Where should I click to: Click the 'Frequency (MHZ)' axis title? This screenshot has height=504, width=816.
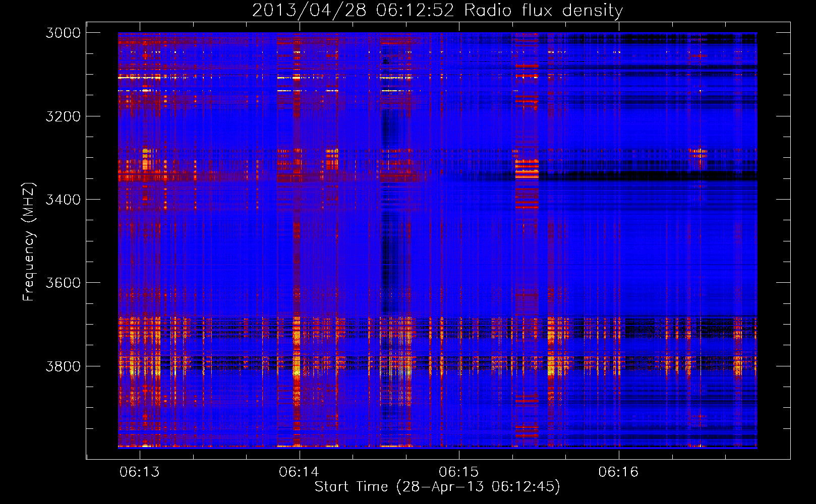[29, 242]
